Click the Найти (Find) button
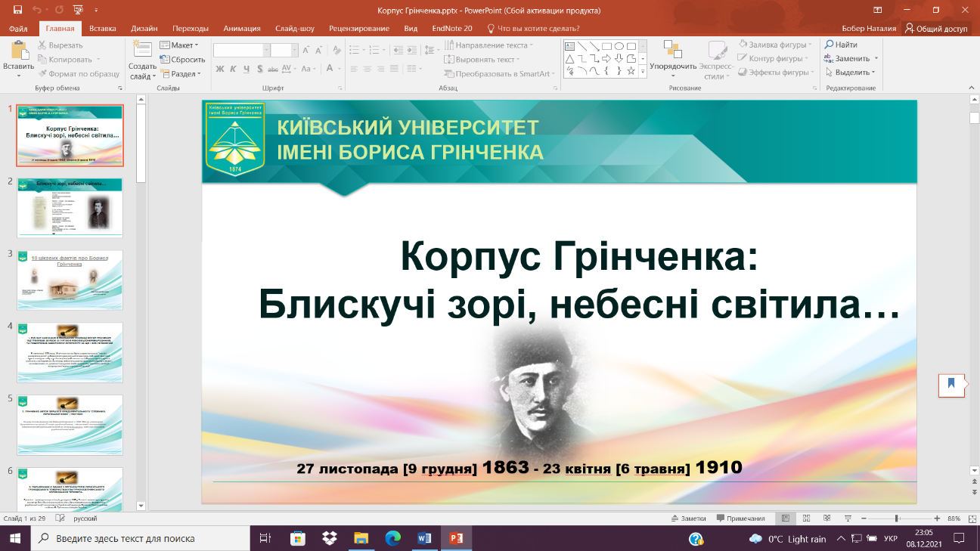This screenshot has height=551, width=980. [x=841, y=45]
